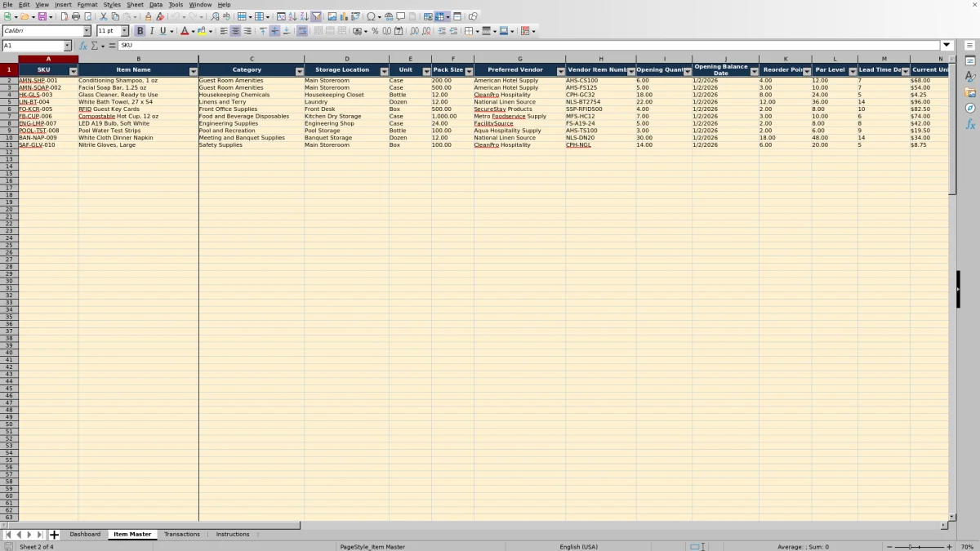The image size is (980, 551).
Task: Click 70% zoom level in status bar
Action: pyautogui.click(x=967, y=546)
